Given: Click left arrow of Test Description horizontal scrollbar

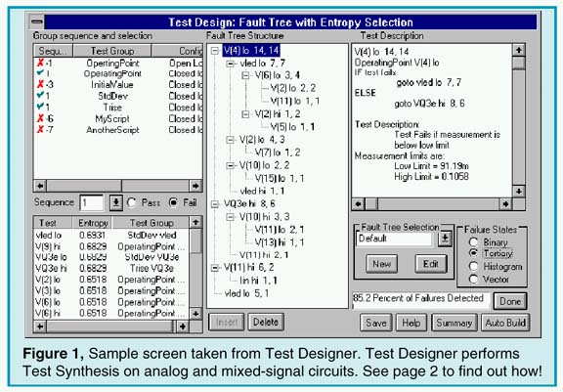Looking at the screenshot, I should 359,204.
